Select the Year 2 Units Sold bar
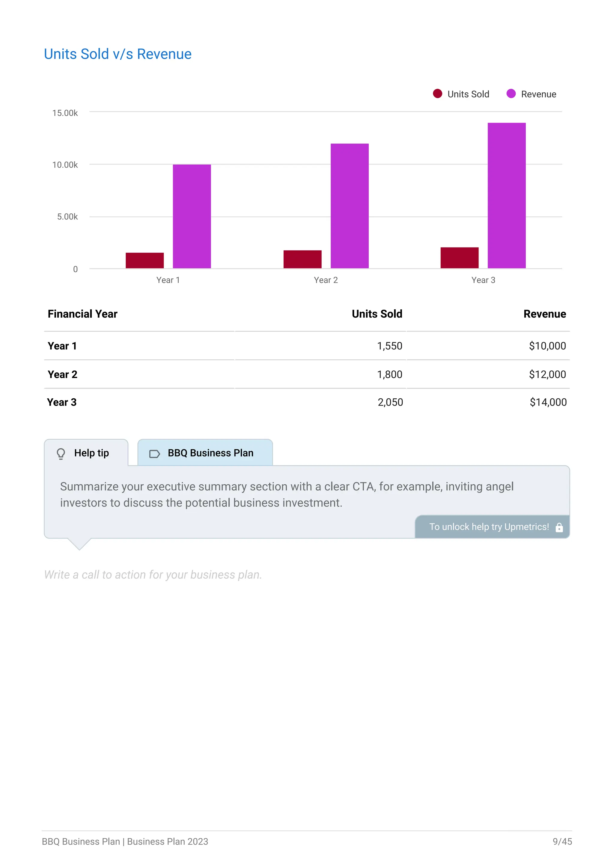Screen dimensions: 614x868 coord(303,259)
